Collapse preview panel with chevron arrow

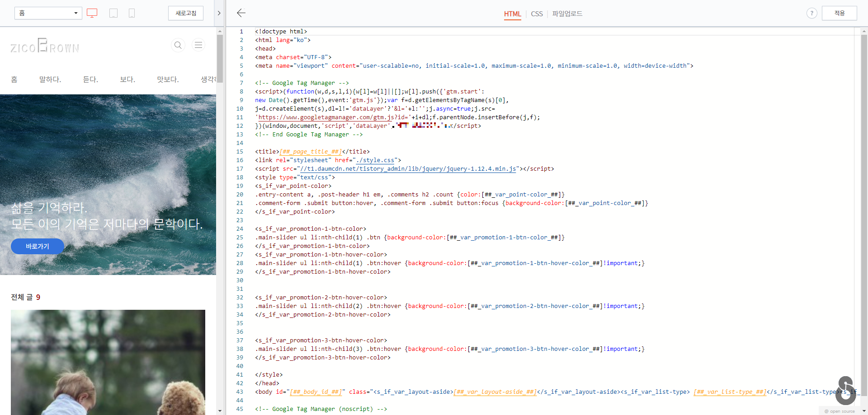pyautogui.click(x=219, y=13)
